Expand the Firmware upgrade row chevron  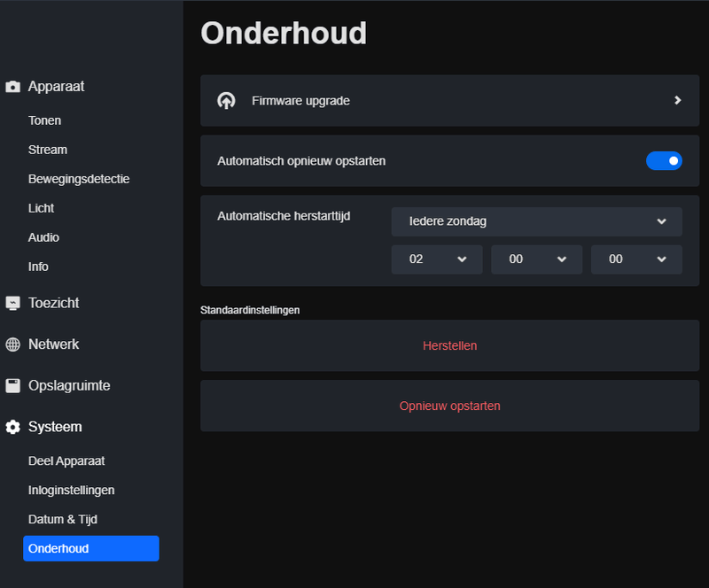[677, 101]
